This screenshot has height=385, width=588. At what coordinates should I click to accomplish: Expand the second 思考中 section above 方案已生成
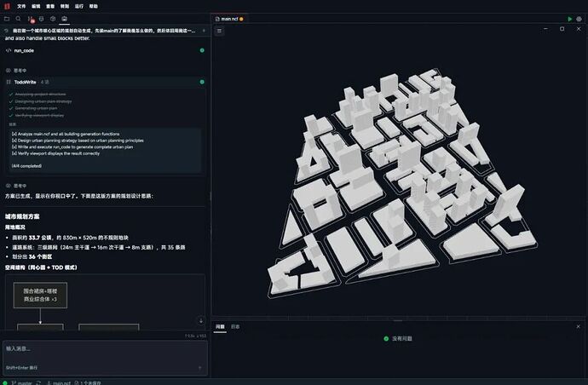click(16, 186)
